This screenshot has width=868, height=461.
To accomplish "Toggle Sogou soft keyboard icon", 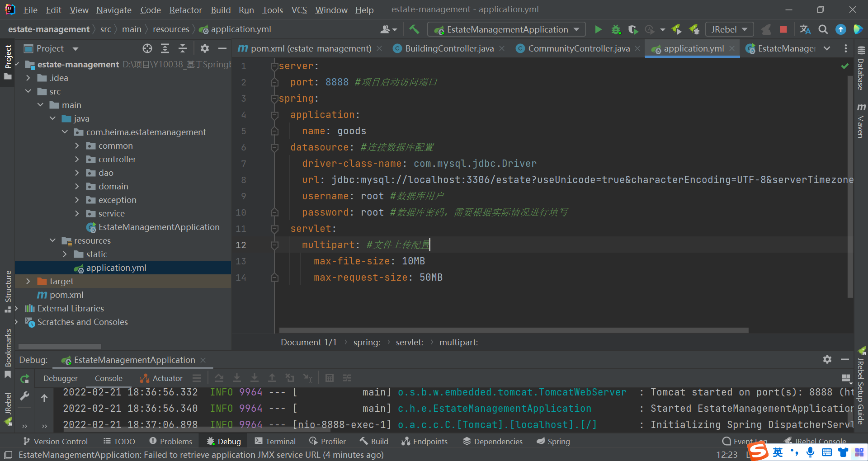I will [x=826, y=452].
